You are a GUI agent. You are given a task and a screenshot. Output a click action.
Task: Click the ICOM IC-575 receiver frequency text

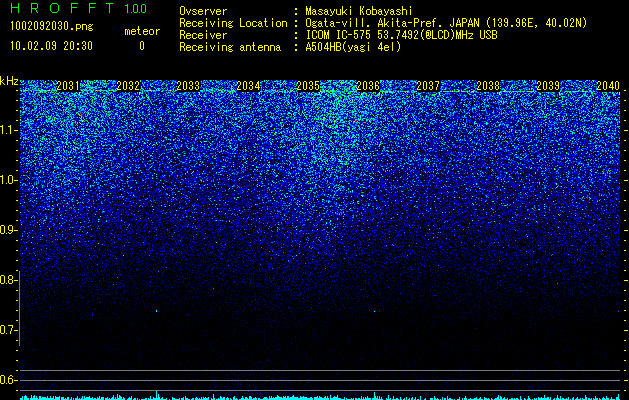pos(401,35)
